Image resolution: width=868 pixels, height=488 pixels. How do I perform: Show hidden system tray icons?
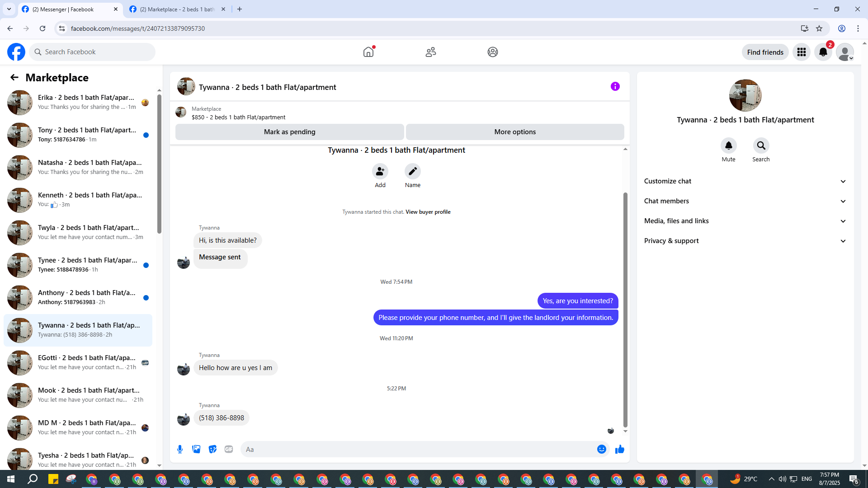tap(771, 479)
